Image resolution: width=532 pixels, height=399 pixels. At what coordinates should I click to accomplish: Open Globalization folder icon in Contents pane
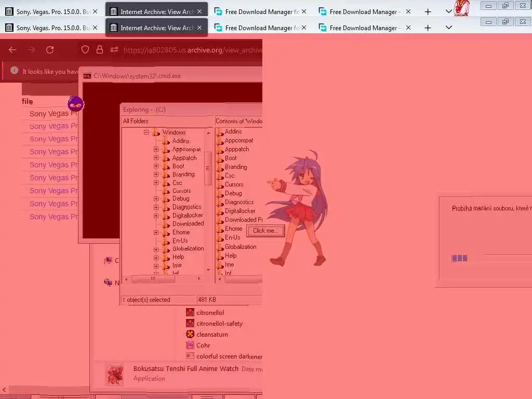220,247
